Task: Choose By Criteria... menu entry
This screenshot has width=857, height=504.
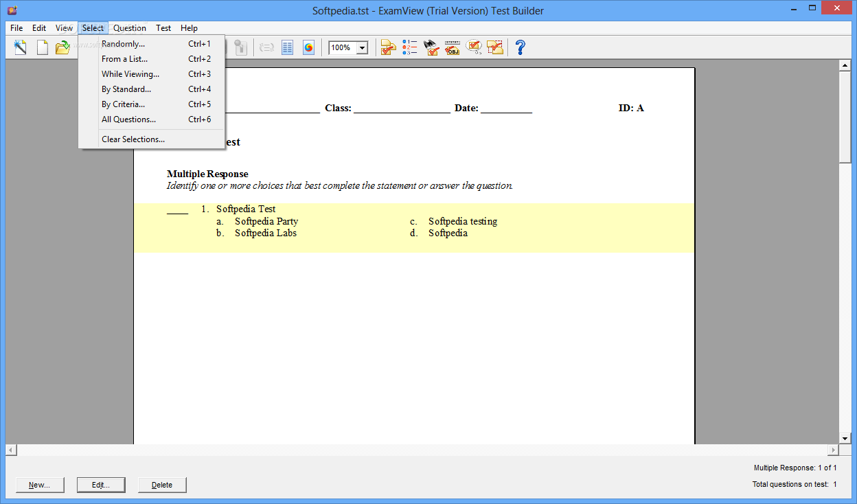Action: coord(152,104)
